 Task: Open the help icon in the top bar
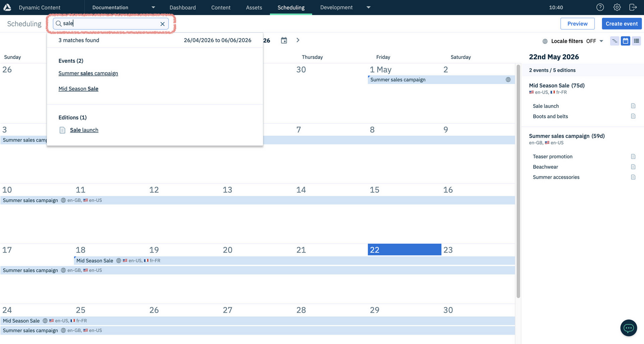[x=600, y=7]
